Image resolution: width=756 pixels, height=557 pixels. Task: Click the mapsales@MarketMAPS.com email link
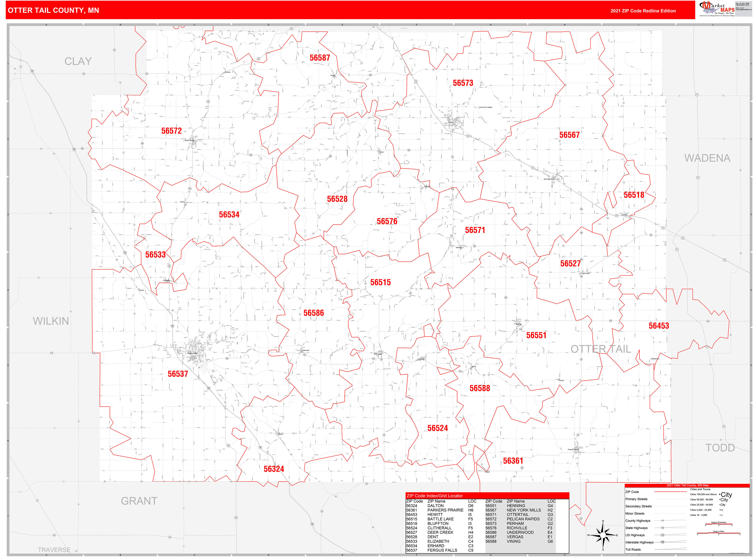pyautogui.click(x=744, y=9)
